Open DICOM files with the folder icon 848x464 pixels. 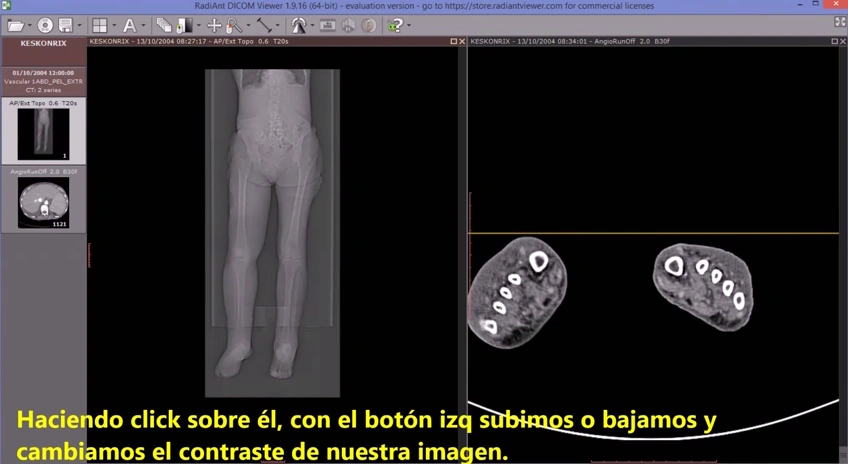pyautogui.click(x=15, y=25)
